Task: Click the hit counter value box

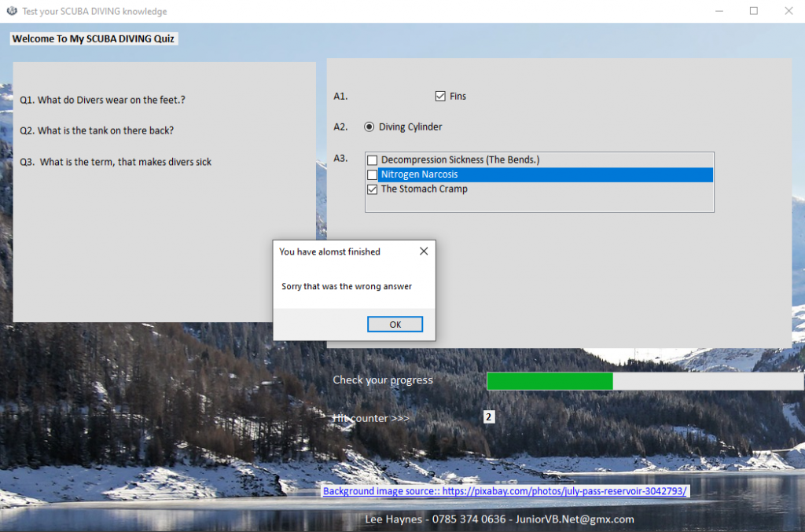Action: (489, 417)
